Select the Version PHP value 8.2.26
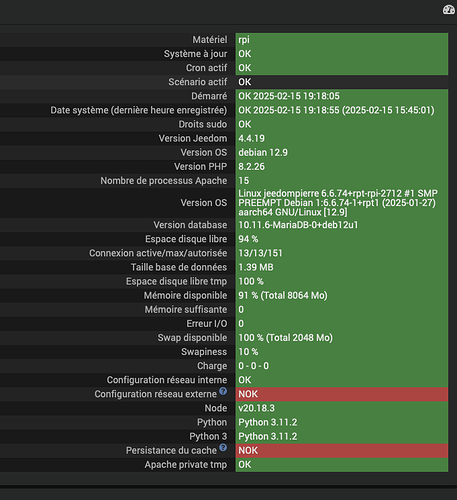 point(252,167)
